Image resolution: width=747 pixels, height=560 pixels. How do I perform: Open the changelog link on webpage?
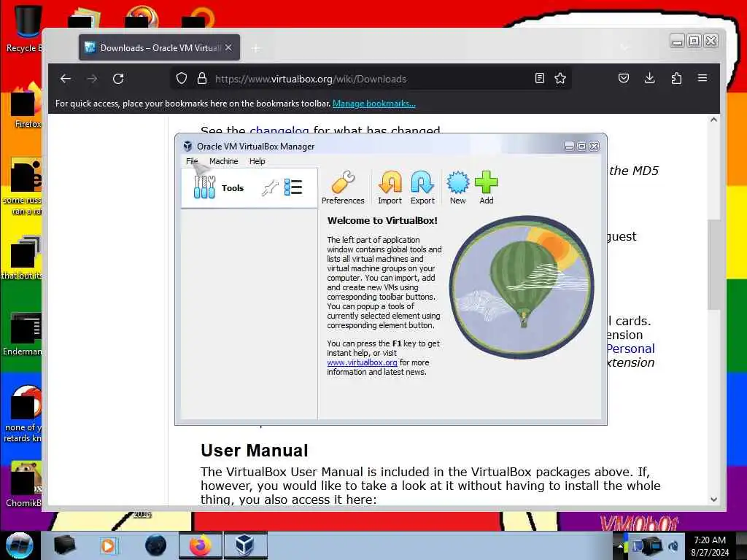[279, 130]
